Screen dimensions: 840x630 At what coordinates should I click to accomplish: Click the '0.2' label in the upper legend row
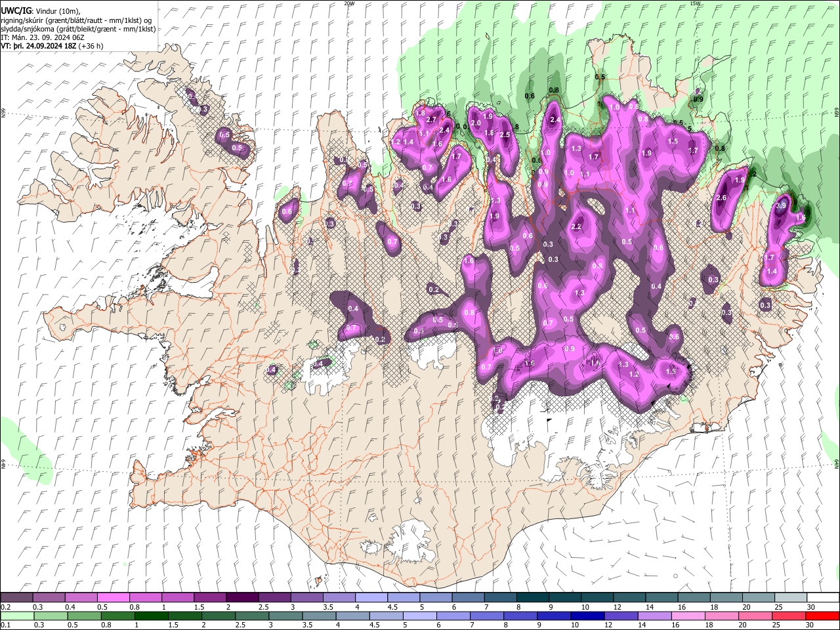click(5, 606)
